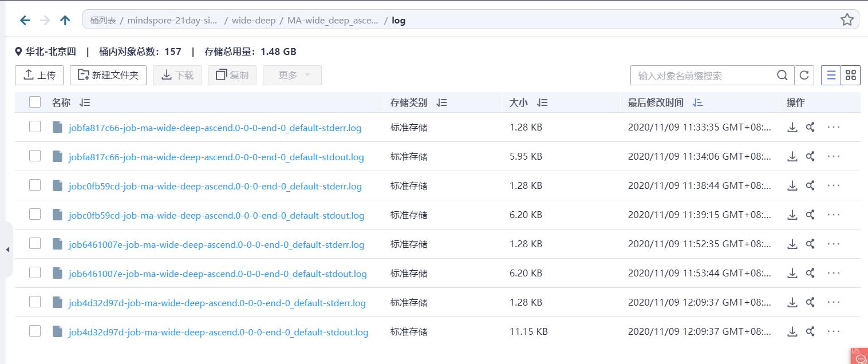This screenshot has height=364, width=868.
Task: Open more actions for job6461007e stderr.log
Action: 834,244
